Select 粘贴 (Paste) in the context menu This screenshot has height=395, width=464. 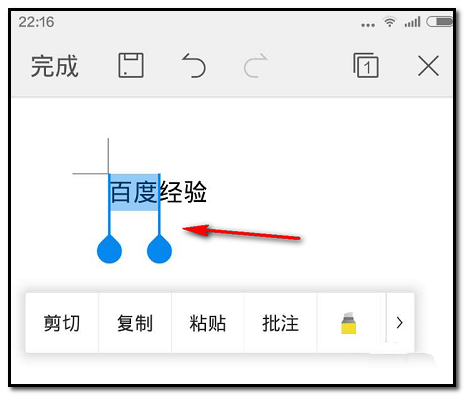point(208,323)
